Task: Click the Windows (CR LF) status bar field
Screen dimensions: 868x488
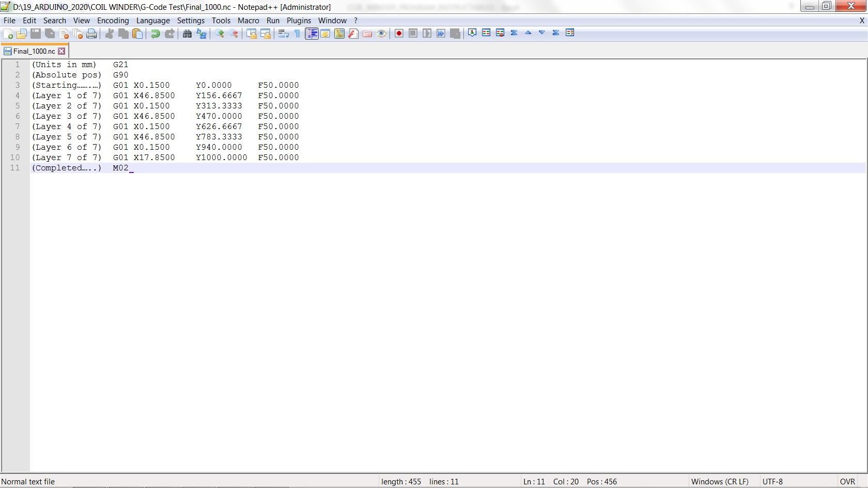Action: (720, 482)
